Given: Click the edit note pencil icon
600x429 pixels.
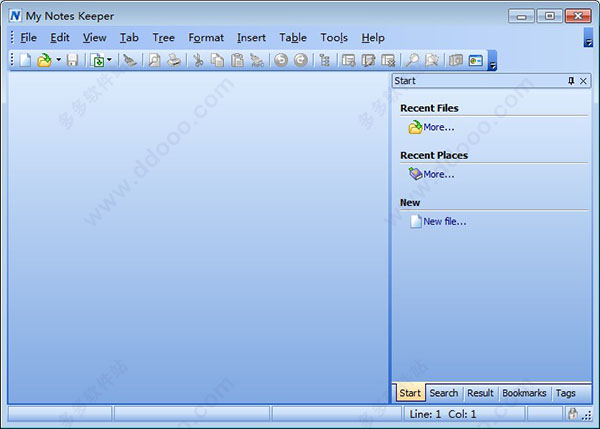Looking at the screenshot, I should tap(368, 60).
